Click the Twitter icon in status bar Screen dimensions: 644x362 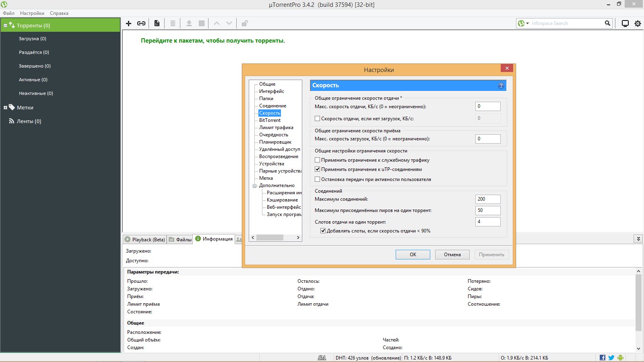(611, 358)
